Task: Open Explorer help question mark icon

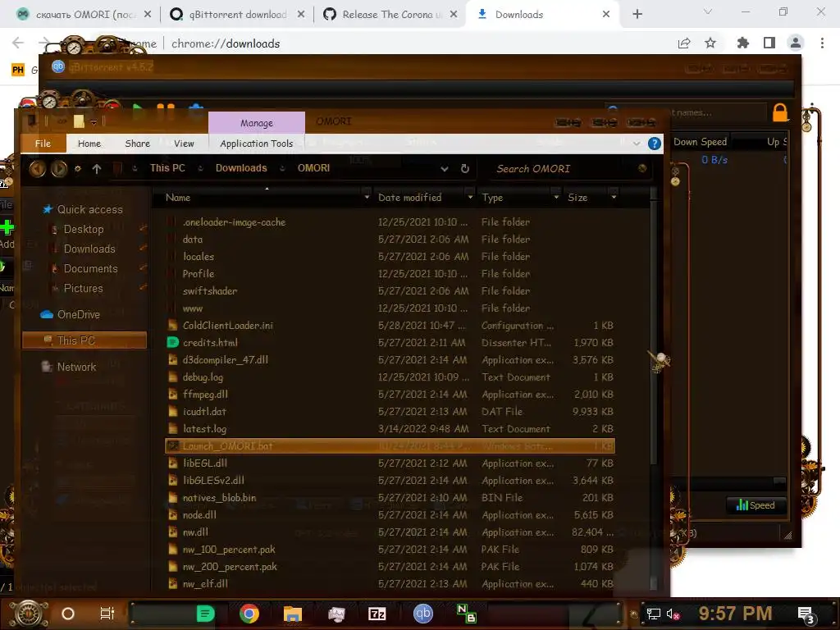Action: pos(654,144)
